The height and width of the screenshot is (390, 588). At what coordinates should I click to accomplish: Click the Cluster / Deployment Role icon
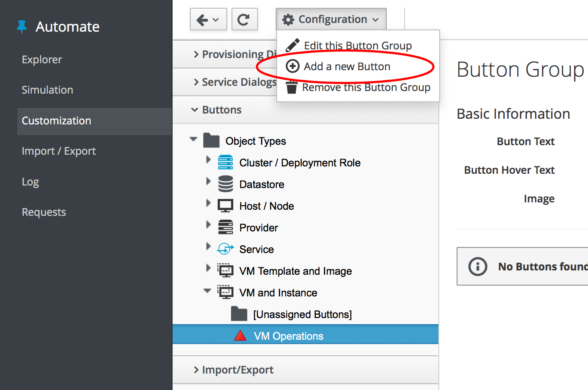pyautogui.click(x=225, y=162)
